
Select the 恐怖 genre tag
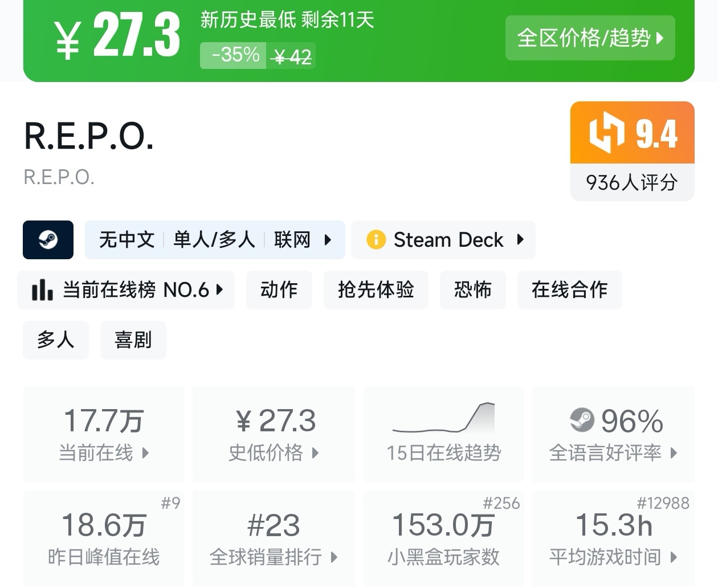click(472, 290)
